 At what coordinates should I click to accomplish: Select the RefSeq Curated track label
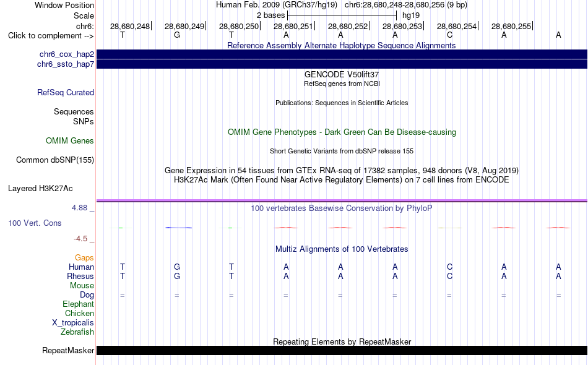click(66, 93)
